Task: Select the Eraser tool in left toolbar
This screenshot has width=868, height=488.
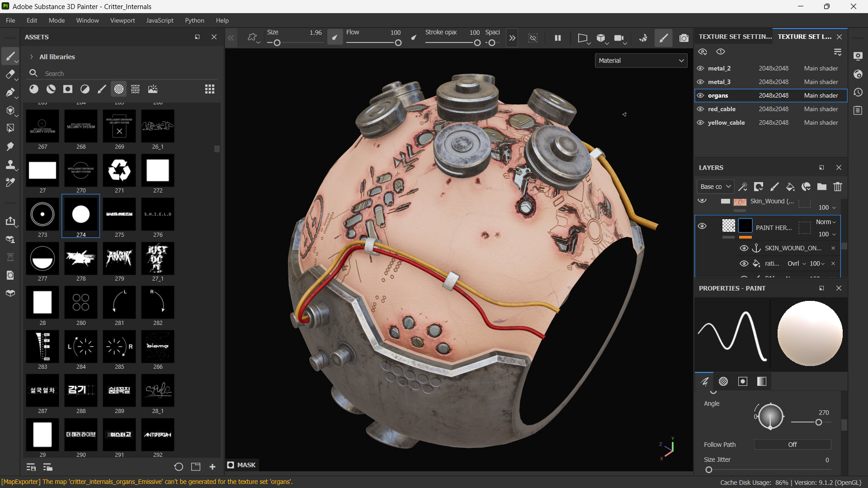Action: [10, 75]
